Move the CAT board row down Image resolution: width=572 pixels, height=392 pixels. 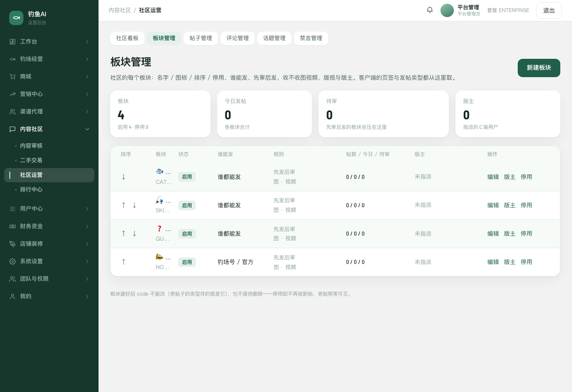[124, 177]
